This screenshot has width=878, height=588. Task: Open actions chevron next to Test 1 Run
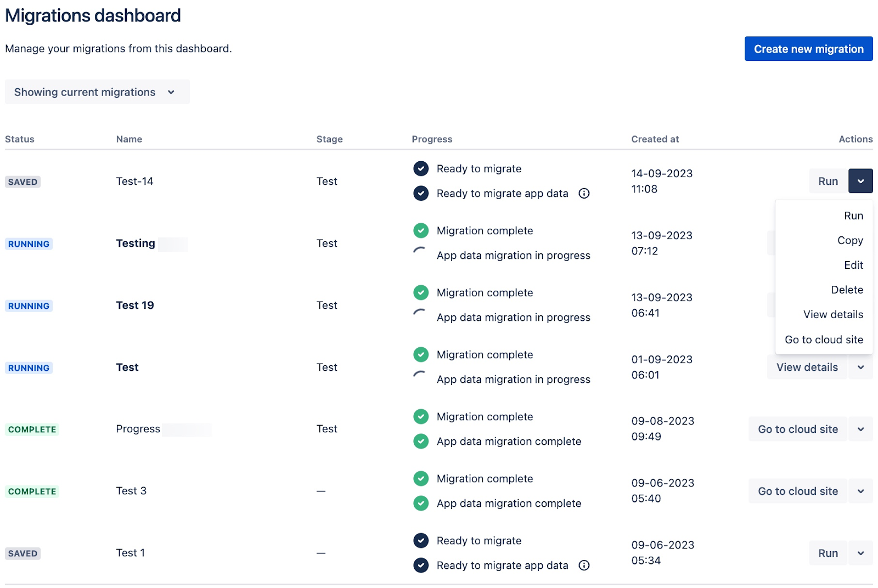coord(860,553)
